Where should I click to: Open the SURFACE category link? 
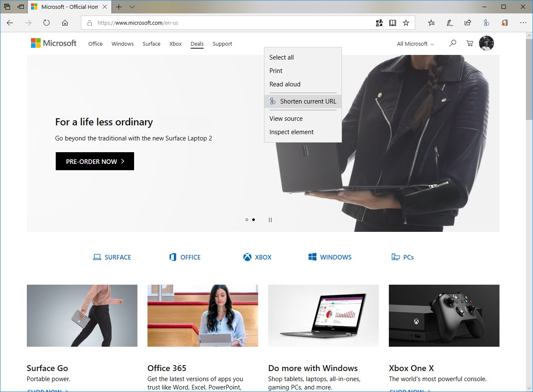coord(112,257)
